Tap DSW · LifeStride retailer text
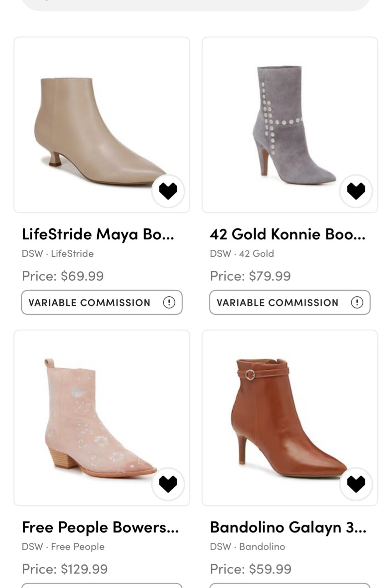392x588 pixels. pos(58,253)
